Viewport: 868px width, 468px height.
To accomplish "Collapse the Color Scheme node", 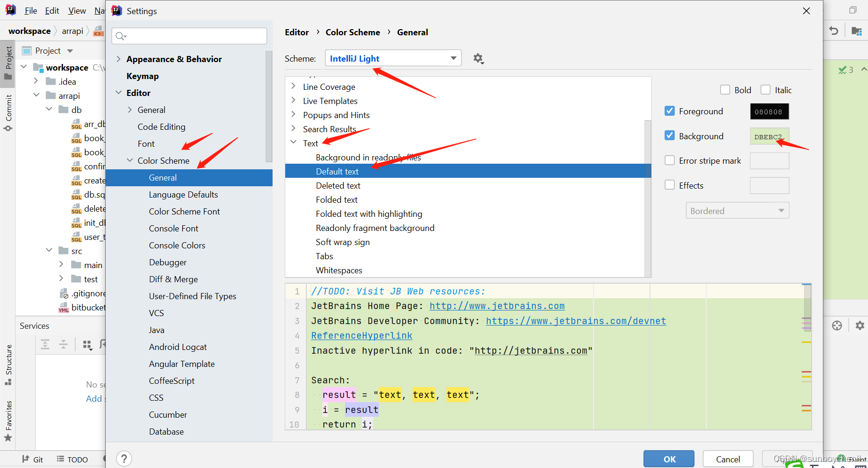I will pos(130,160).
